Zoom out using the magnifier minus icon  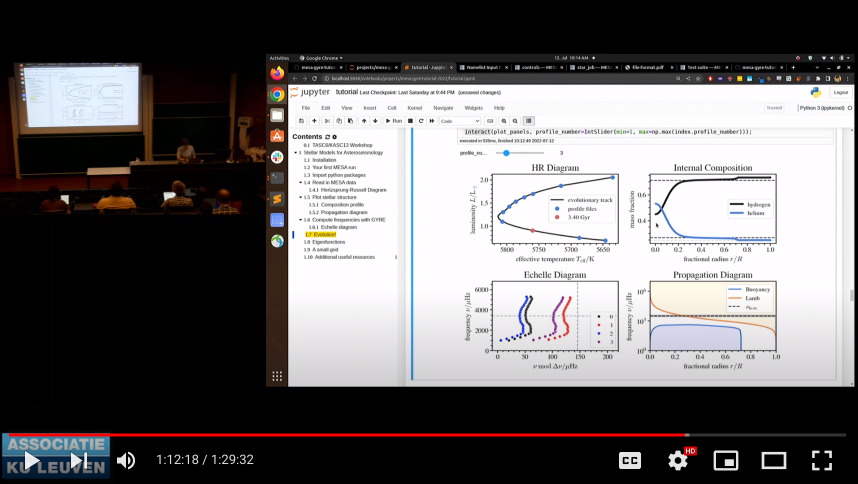(x=515, y=121)
